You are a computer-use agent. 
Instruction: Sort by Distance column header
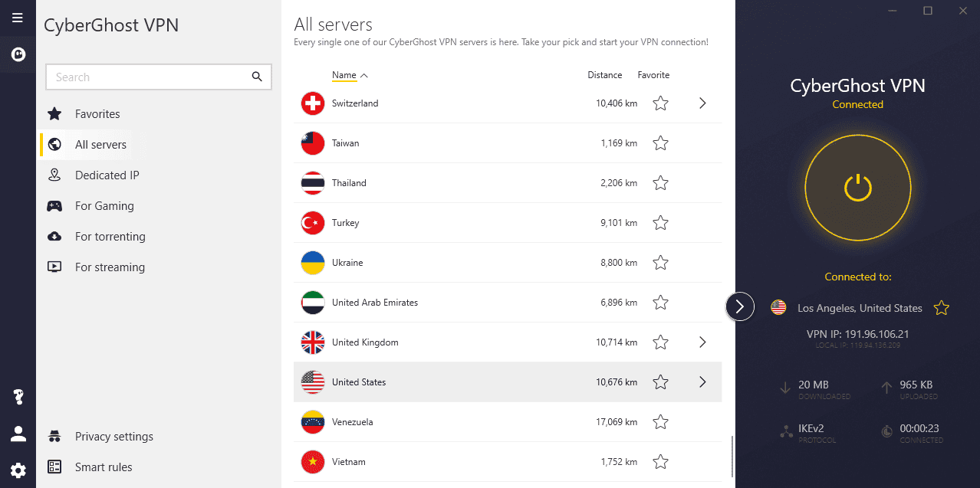coord(604,75)
